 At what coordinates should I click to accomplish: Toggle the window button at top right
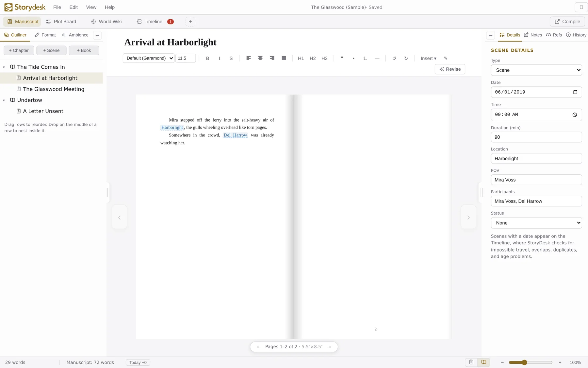click(581, 7)
